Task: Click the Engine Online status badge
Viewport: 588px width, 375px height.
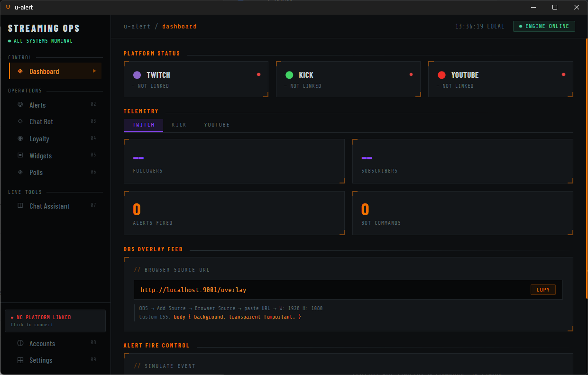Action: point(544,26)
